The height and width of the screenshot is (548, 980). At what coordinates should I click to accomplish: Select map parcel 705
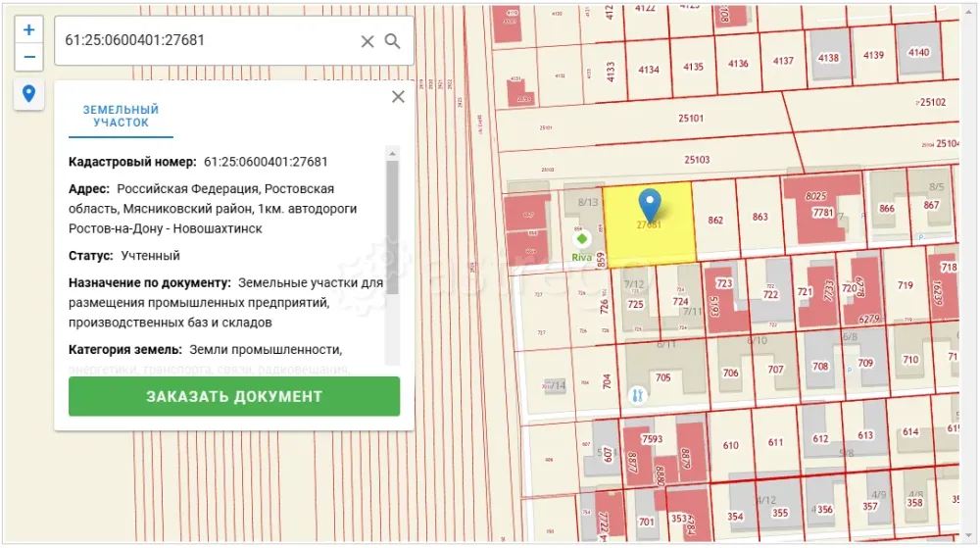[663, 377]
